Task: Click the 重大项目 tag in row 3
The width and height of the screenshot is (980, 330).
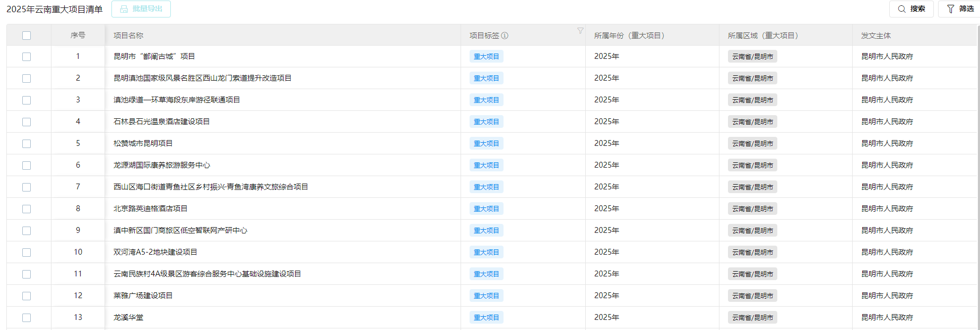Action: pos(486,100)
